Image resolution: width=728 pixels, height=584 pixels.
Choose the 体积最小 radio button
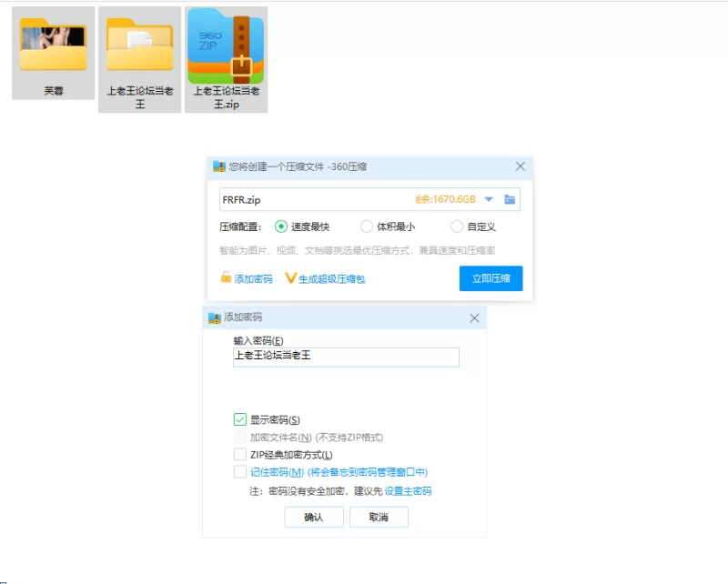[367, 227]
